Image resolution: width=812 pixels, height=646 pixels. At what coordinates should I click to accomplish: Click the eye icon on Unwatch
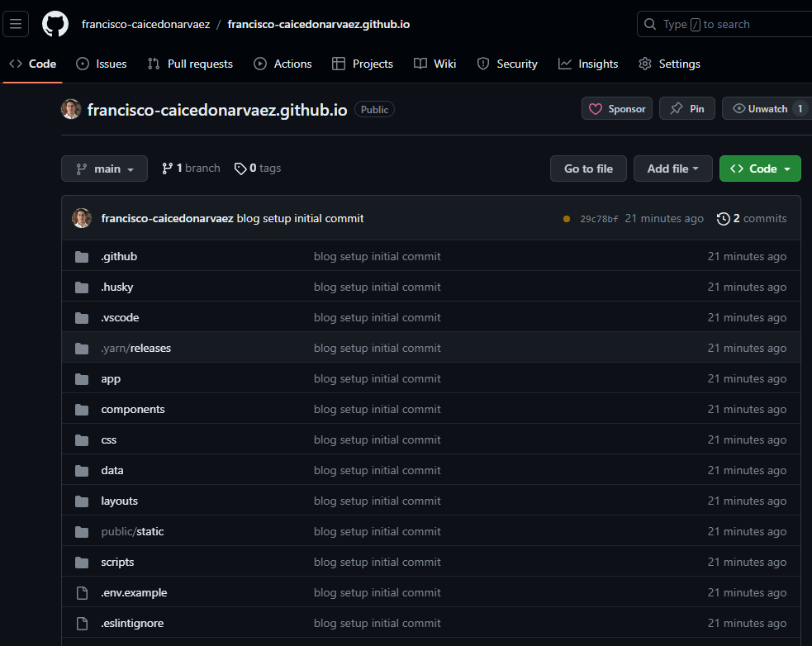tap(739, 108)
